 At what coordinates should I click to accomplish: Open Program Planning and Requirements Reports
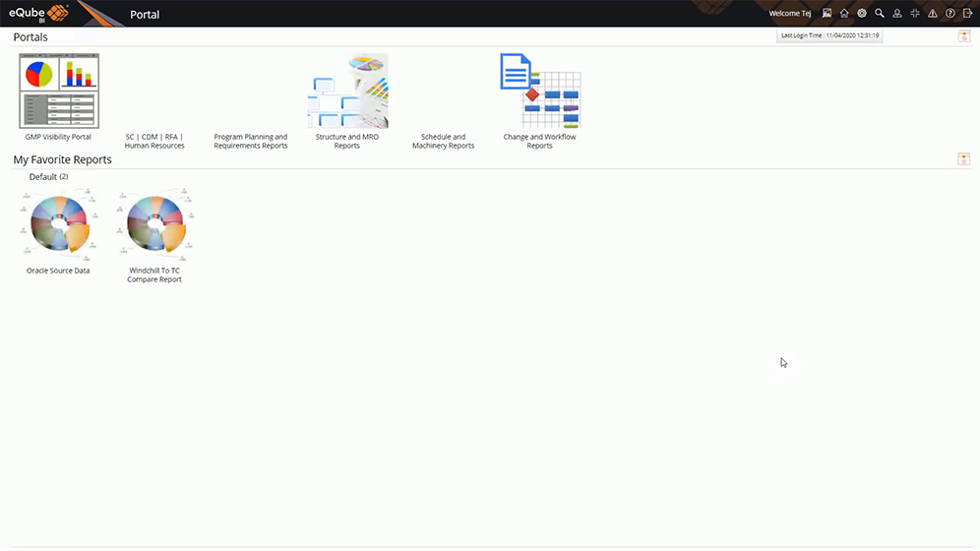coord(251,142)
